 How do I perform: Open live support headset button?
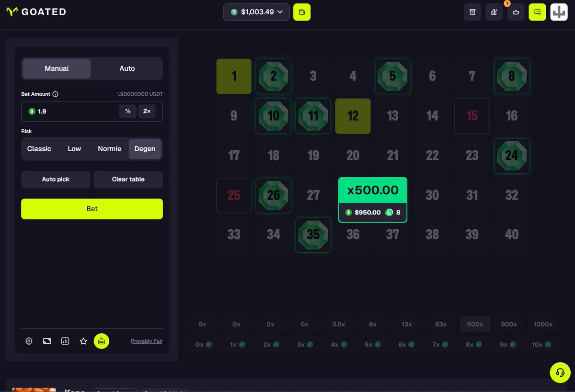[x=560, y=372]
